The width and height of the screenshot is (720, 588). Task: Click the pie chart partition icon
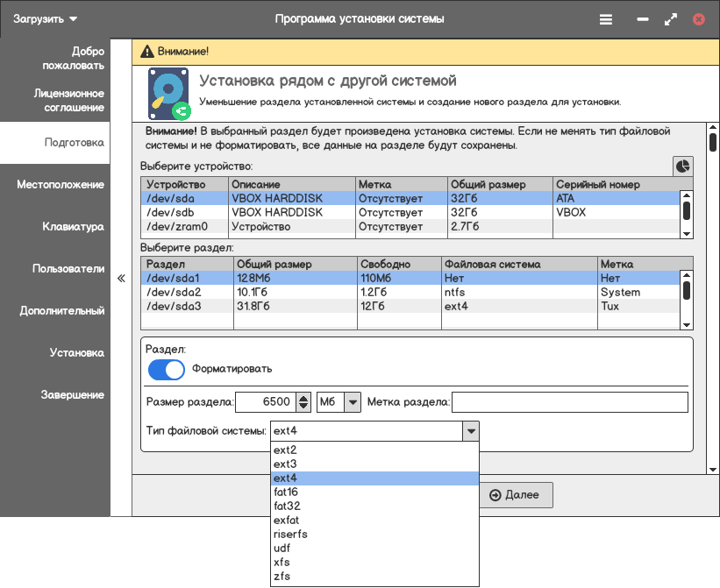tap(682, 166)
